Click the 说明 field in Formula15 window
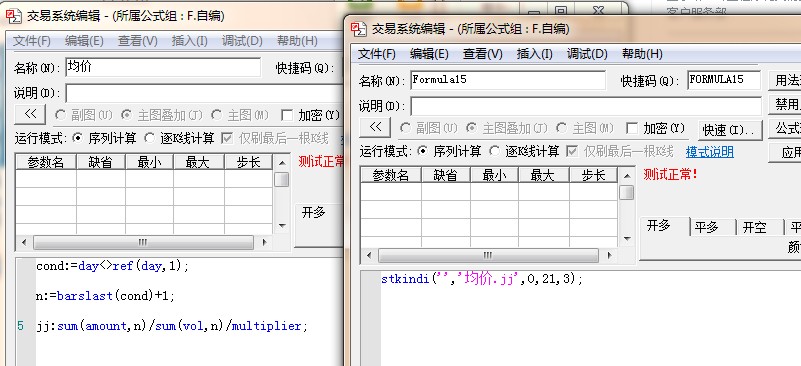 point(585,106)
